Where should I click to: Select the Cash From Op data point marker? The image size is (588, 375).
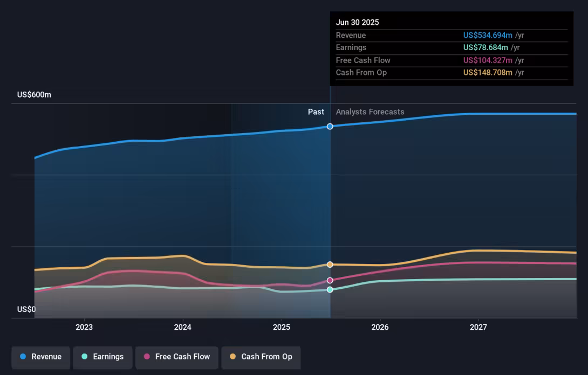(x=330, y=265)
